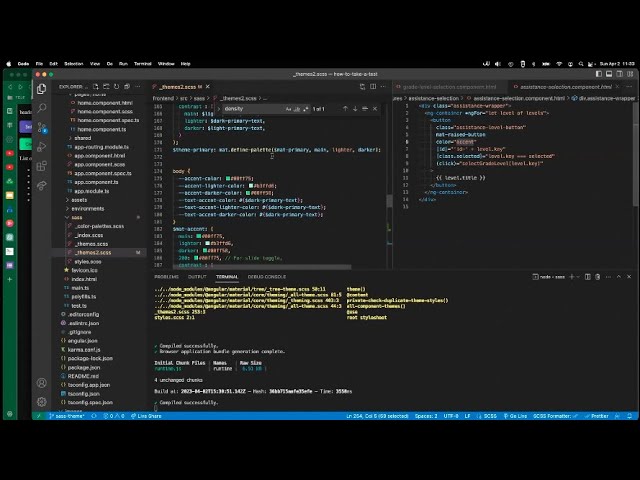This screenshot has width=640, height=480.
Task: Open the Manage gear icon
Action: pos(42,402)
